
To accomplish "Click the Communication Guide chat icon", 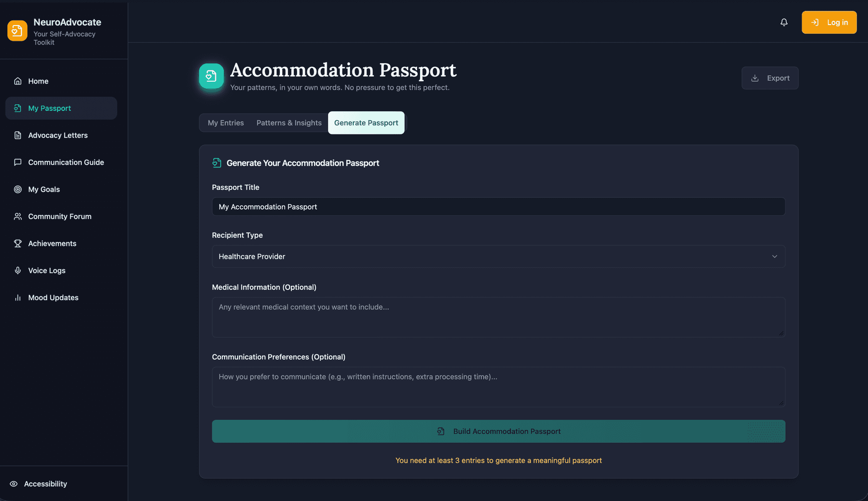I will pos(18,162).
